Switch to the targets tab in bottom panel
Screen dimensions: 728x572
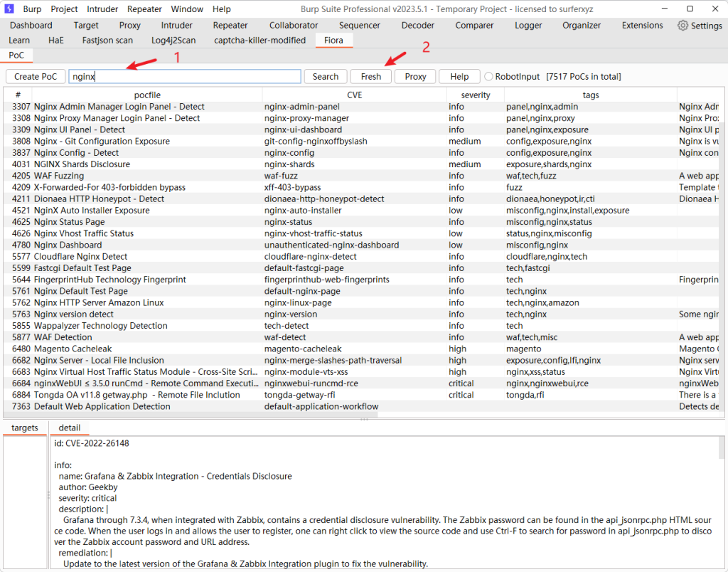[x=25, y=428]
